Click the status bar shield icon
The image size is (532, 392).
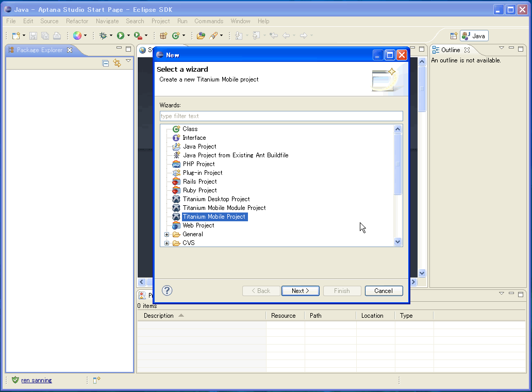tap(15, 380)
